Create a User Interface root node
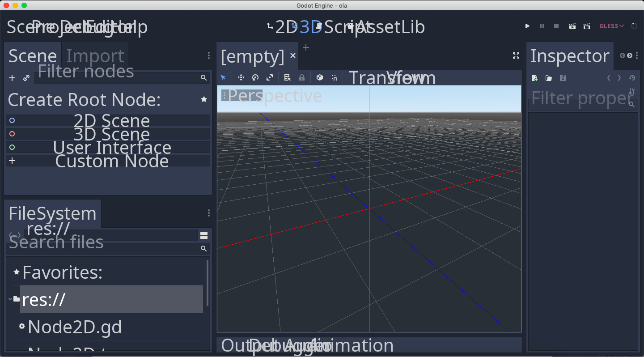Screen dimensions: 644x357 pyautogui.click(x=108, y=148)
